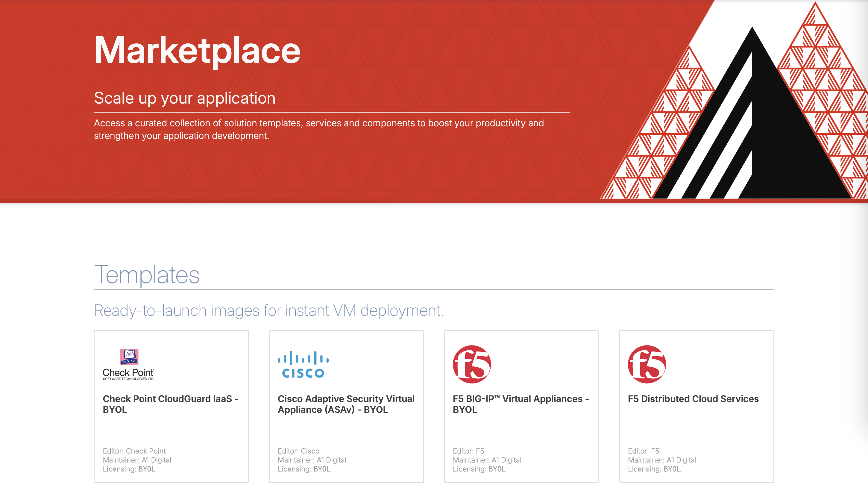This screenshot has width=868, height=485.
Task: Click Editor: F5 on Distributed Cloud card
Action: [643, 451]
